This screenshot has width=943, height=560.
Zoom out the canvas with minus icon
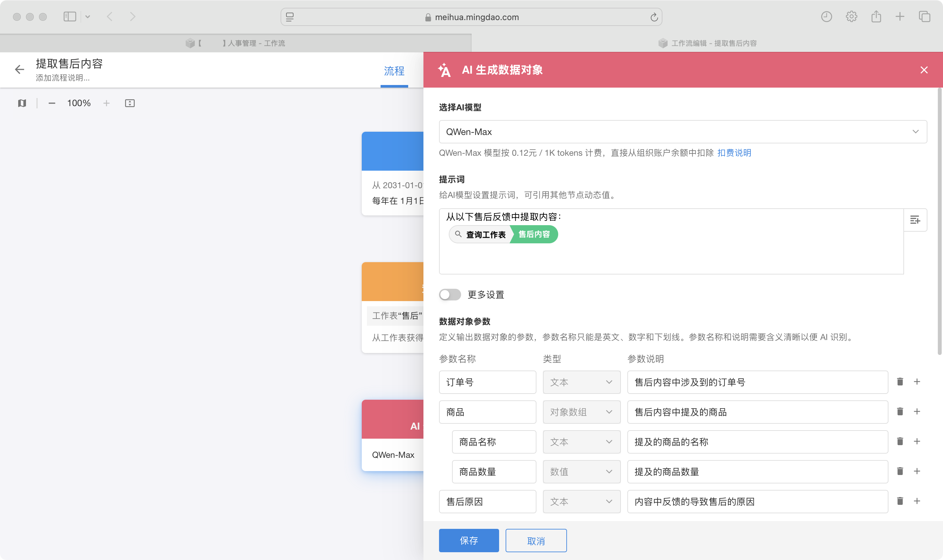click(52, 103)
